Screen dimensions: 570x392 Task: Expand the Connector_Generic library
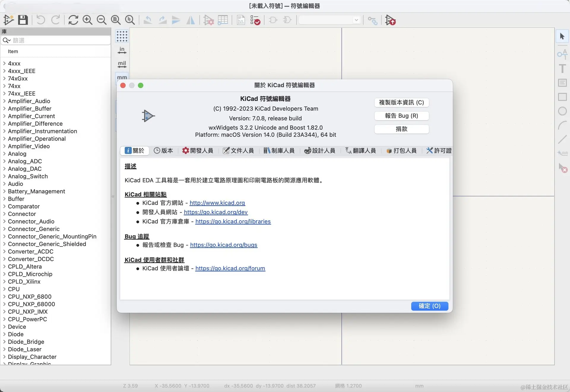pyautogui.click(x=4, y=229)
